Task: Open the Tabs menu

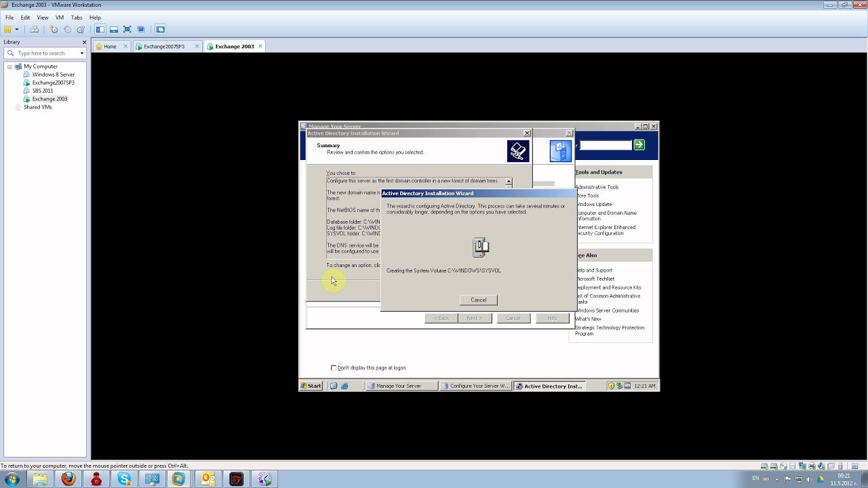Action: (x=77, y=17)
